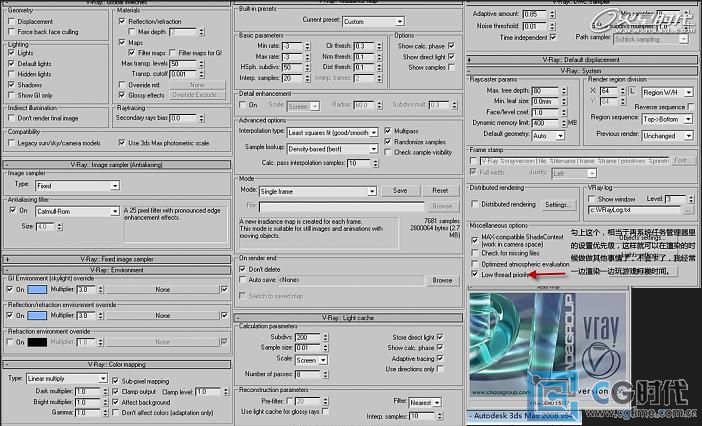Click the Light cache Subdivs field
The width and height of the screenshot is (702, 426).
click(x=308, y=337)
